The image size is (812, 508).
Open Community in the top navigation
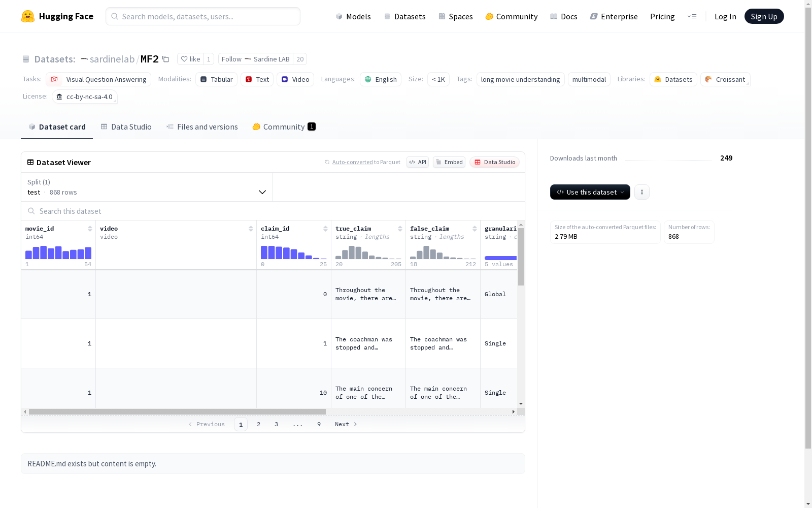coord(512,16)
